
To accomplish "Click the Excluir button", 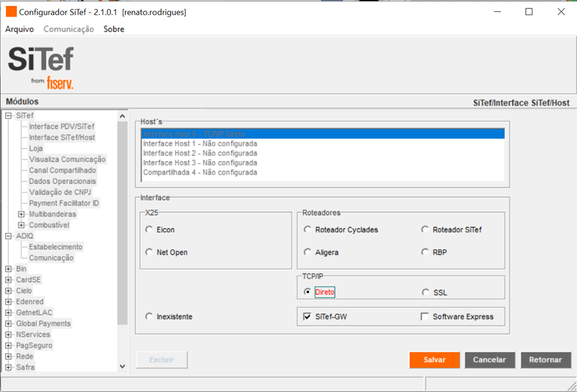I will click(x=162, y=360).
